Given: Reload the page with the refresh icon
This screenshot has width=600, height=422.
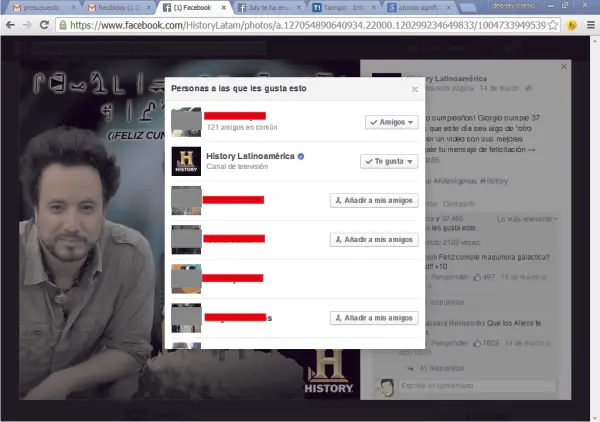Looking at the screenshot, I should coord(44,25).
